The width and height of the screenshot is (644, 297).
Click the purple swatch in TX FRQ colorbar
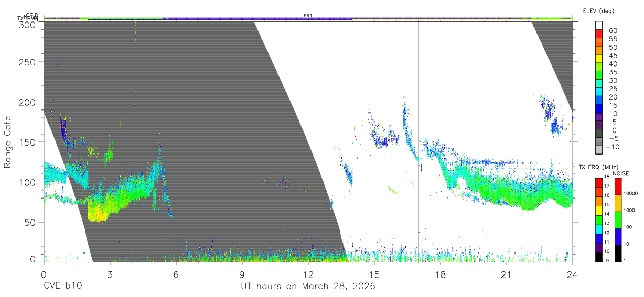click(599, 248)
